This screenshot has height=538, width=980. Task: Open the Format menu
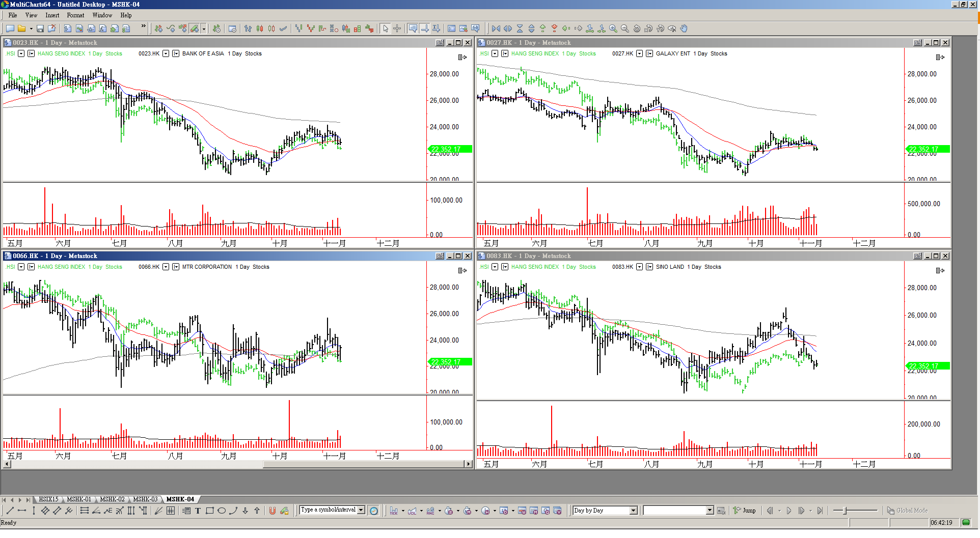75,15
